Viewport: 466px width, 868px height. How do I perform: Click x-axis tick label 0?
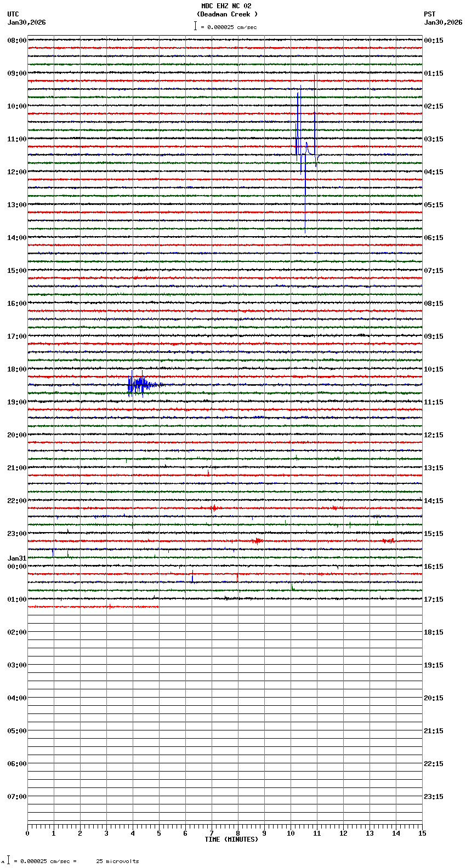(x=27, y=833)
